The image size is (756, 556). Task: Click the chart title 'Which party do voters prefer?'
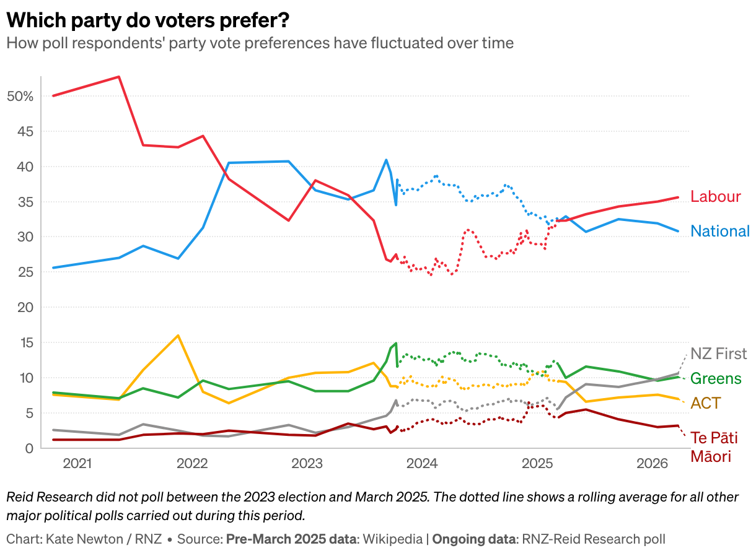147,20
